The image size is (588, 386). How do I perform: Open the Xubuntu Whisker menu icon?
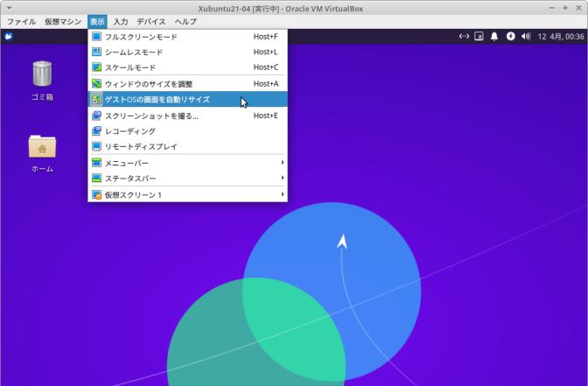coord(9,37)
